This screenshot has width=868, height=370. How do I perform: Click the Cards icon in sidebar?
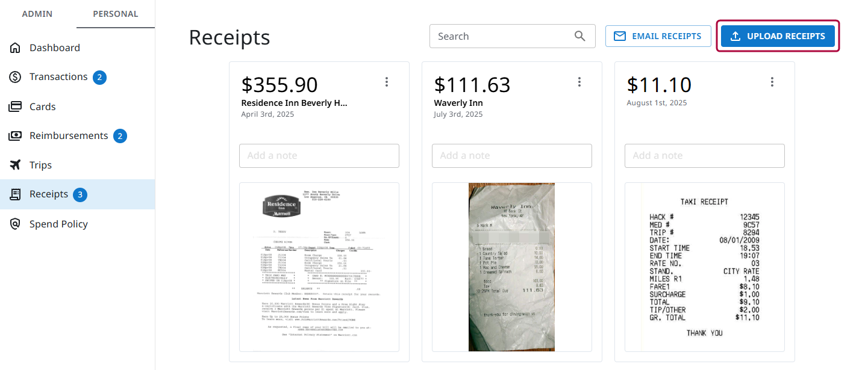(15, 106)
